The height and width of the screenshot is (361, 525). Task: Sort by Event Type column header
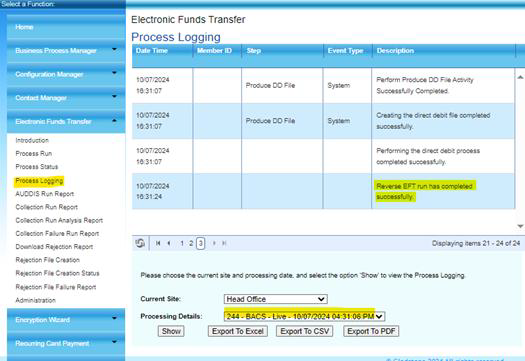pyautogui.click(x=345, y=51)
